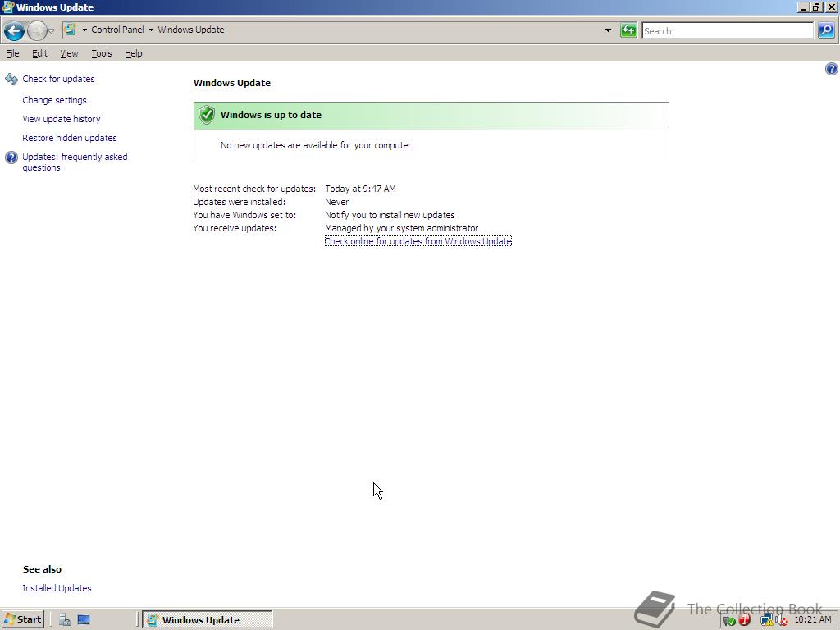Click 'No new updates are available' text
The width and height of the screenshot is (840, 630).
[317, 145]
